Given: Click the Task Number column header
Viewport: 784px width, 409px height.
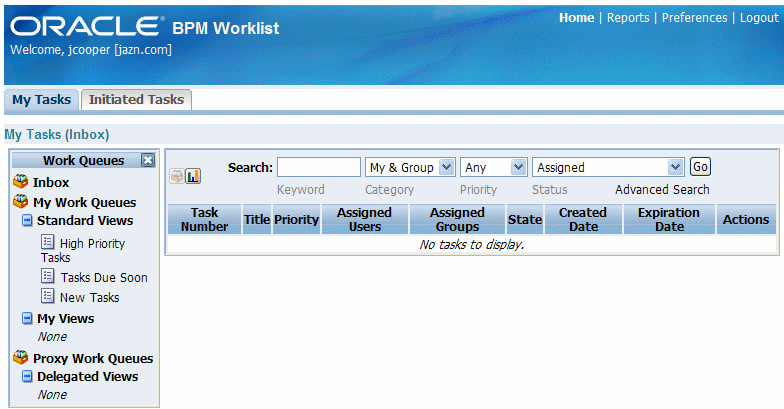Looking at the screenshot, I should 204,219.
